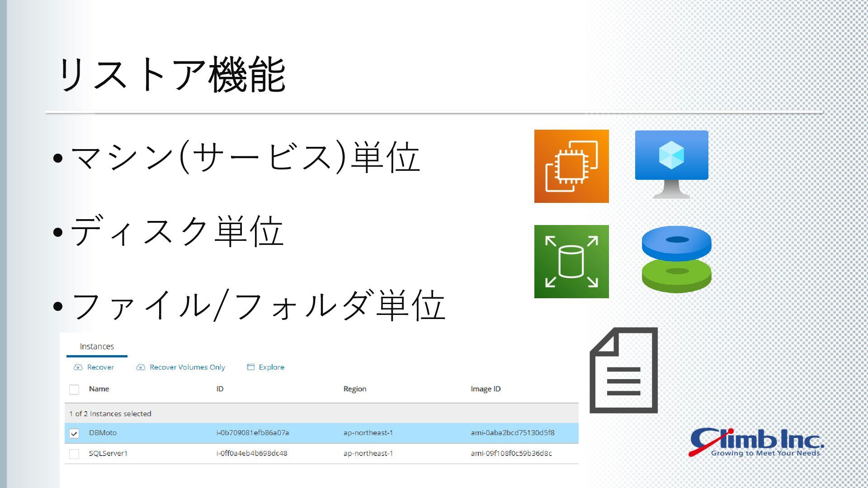Screen dimensions: 868x488
Task: Uncheck the DBMoto instance checkbox
Action: (74, 433)
